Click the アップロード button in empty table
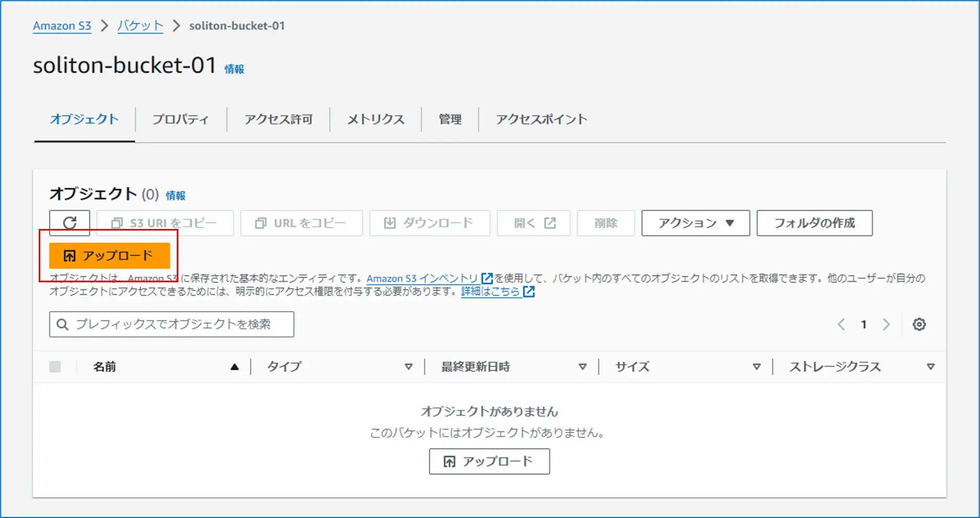980x518 pixels. [x=489, y=462]
